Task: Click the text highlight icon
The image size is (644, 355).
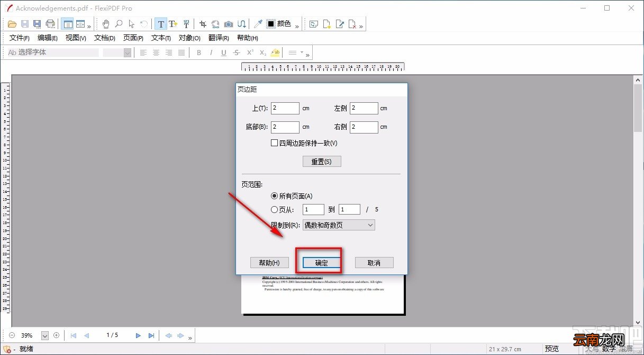Action: click(x=275, y=52)
